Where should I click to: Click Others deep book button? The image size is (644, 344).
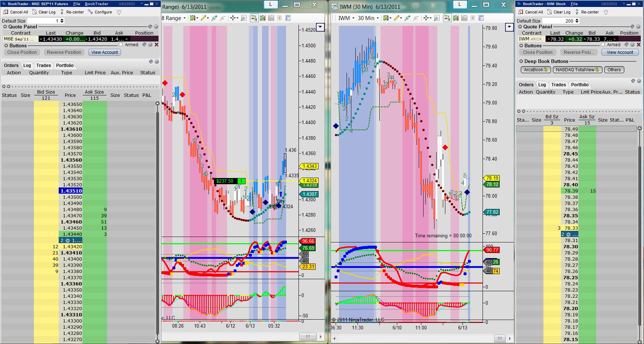614,70
